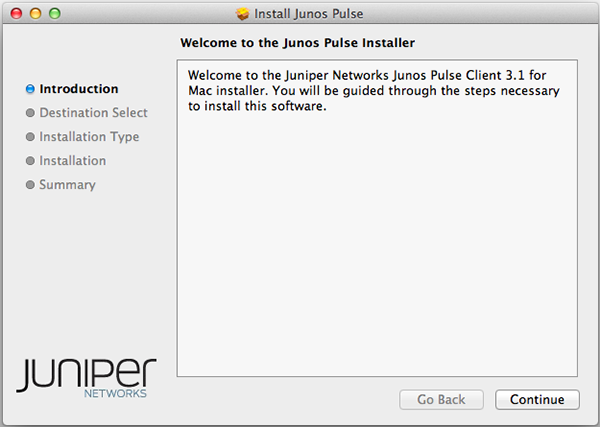Zoom the window with the green button
600x427 pixels.
click(x=55, y=14)
